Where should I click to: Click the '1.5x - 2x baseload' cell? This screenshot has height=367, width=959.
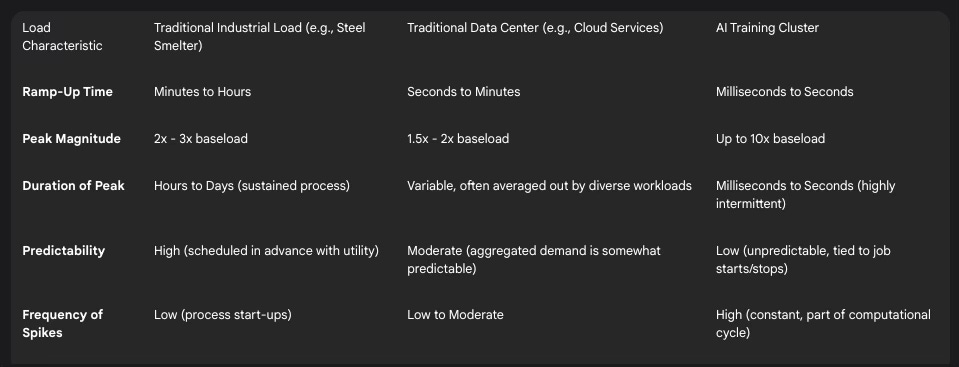coord(458,139)
